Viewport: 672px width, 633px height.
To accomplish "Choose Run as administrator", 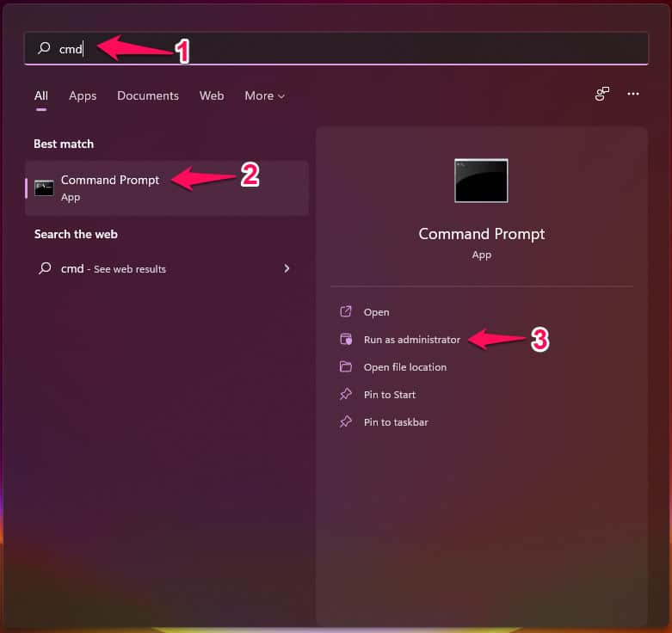I will coord(412,340).
